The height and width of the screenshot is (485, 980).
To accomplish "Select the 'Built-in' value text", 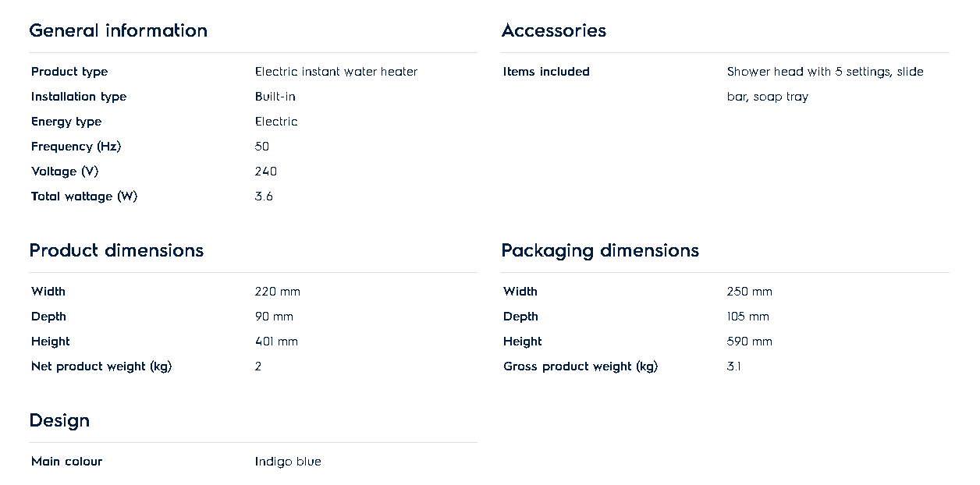I will [x=275, y=97].
